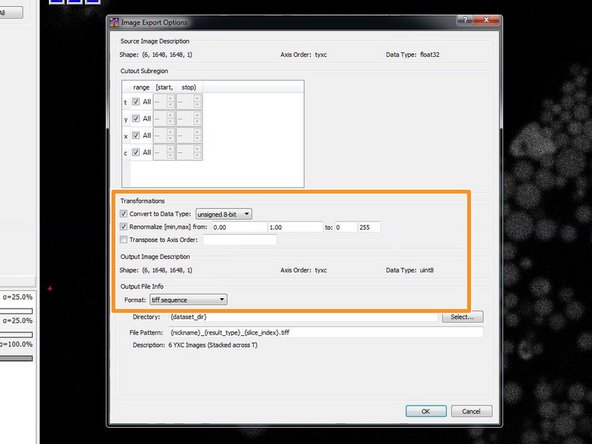
Task: Confirm export with the OK button
Action: [x=426, y=411]
